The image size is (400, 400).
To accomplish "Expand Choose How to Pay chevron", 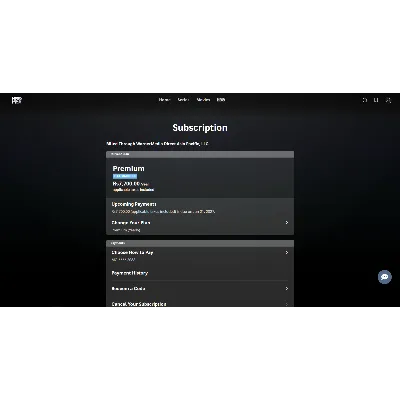I will tap(287, 253).
